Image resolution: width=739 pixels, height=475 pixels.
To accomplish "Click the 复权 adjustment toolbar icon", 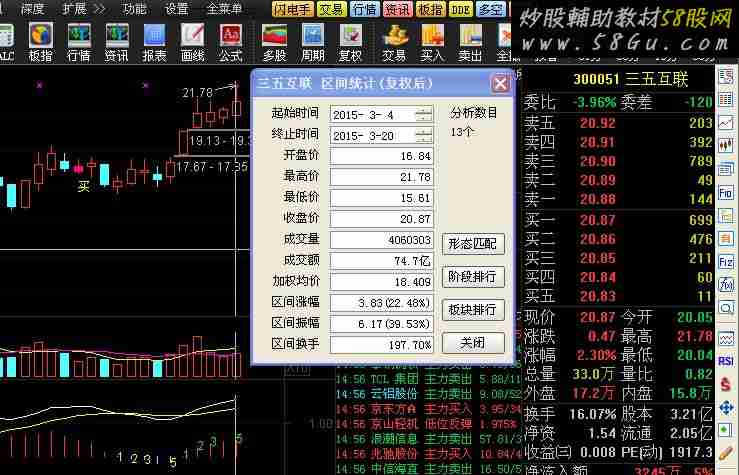I will pyautogui.click(x=350, y=42).
